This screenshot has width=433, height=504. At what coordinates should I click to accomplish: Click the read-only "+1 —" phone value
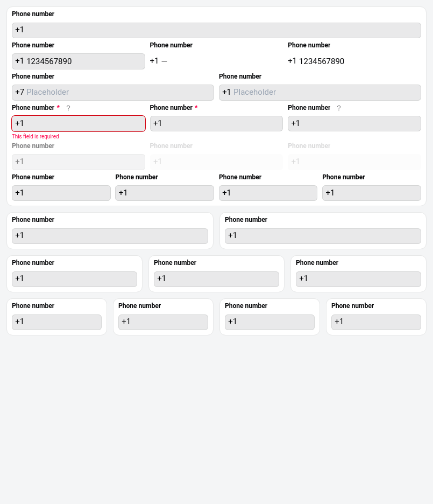click(x=159, y=61)
